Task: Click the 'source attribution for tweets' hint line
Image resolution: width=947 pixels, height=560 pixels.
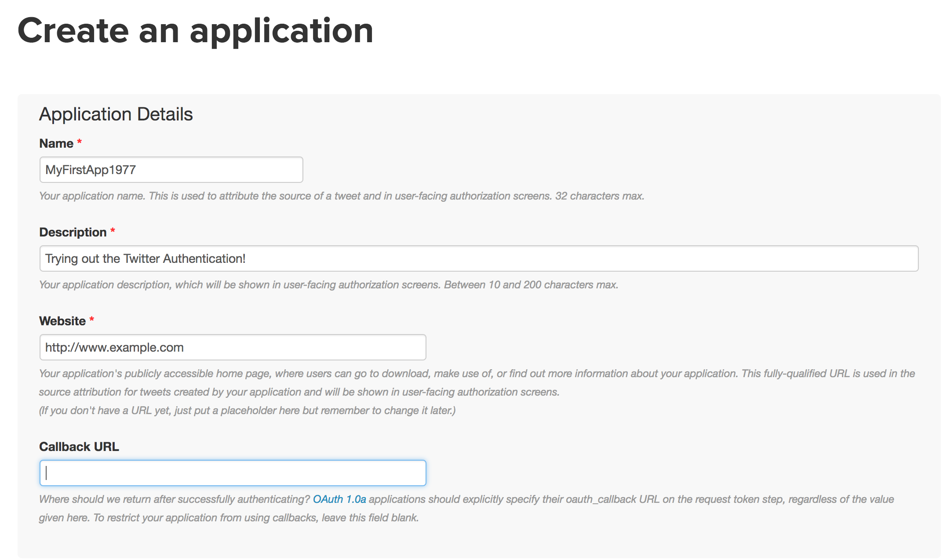Action: tap(299, 392)
